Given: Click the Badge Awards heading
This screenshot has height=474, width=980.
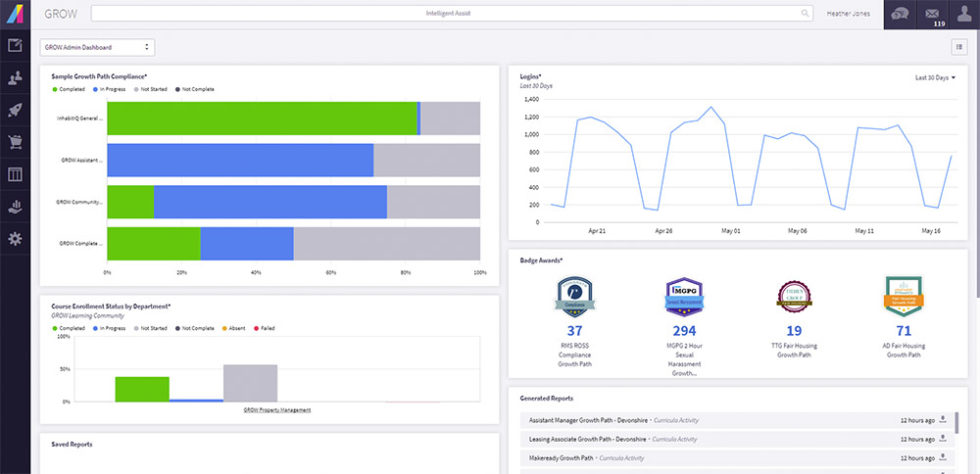Looking at the screenshot, I should click(x=541, y=260).
